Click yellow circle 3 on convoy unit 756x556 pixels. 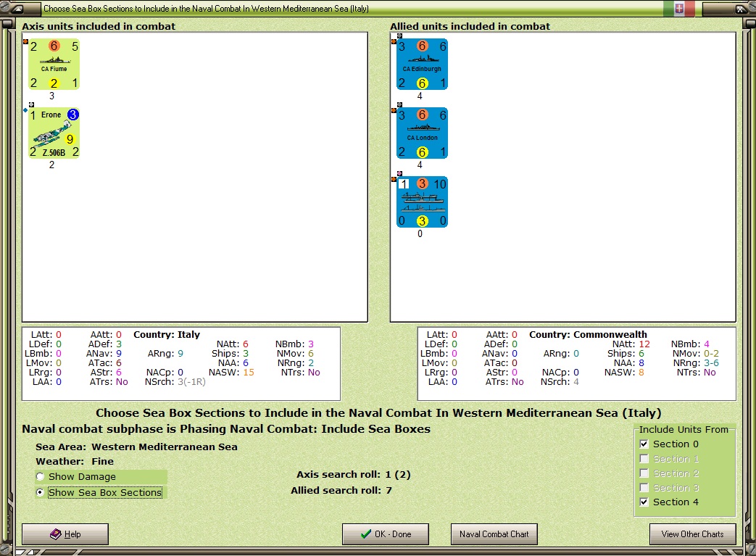422,221
